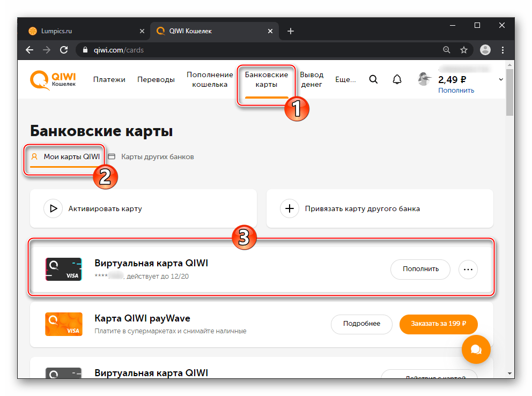Open notifications bell icon
Viewport: 532px width, 396px height.
(397, 79)
